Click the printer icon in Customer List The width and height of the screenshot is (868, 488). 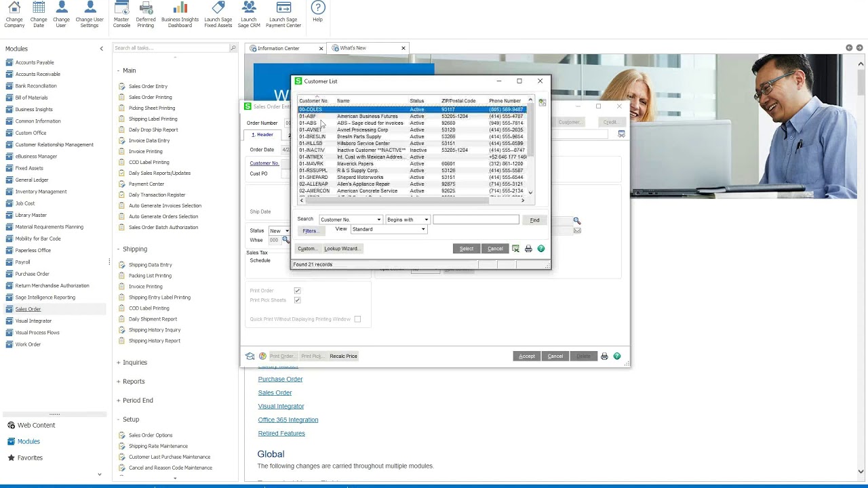click(528, 249)
